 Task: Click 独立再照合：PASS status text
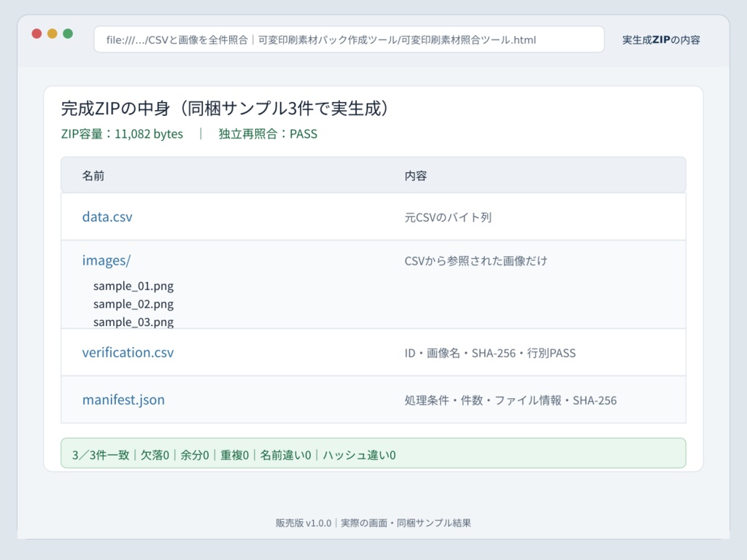click(268, 134)
